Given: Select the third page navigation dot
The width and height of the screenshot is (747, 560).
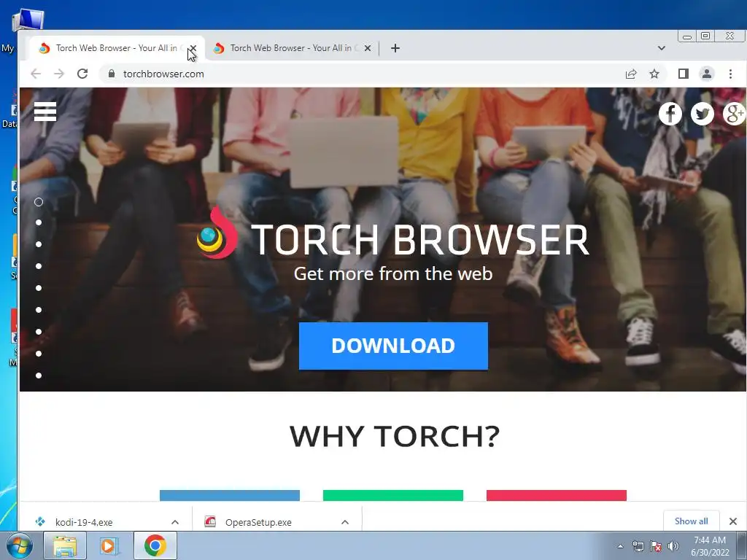Looking at the screenshot, I should coord(39,244).
